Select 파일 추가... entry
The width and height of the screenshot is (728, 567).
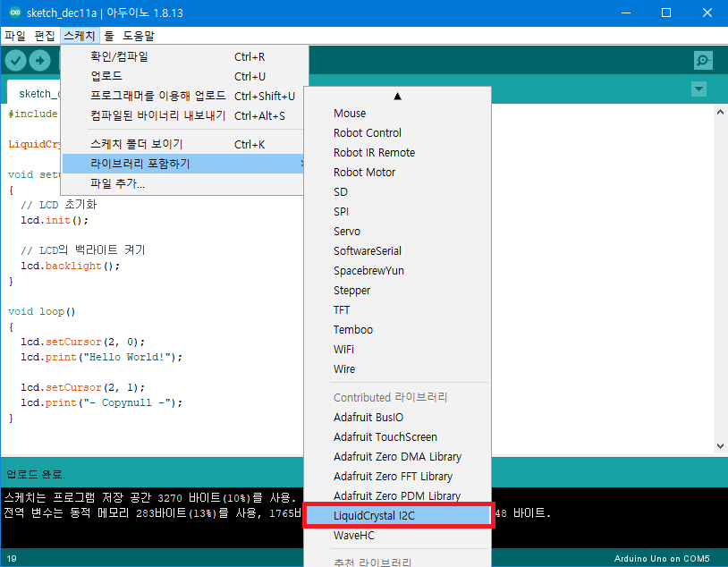coord(185,183)
